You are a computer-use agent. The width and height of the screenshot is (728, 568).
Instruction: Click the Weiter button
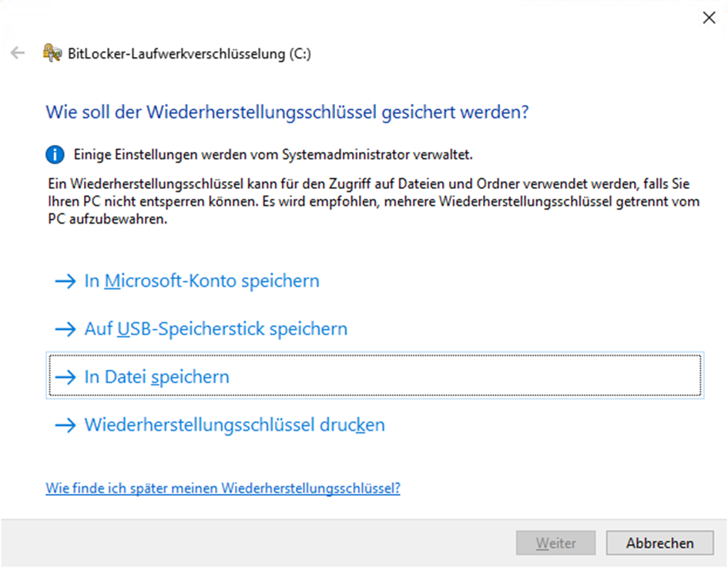tap(555, 543)
